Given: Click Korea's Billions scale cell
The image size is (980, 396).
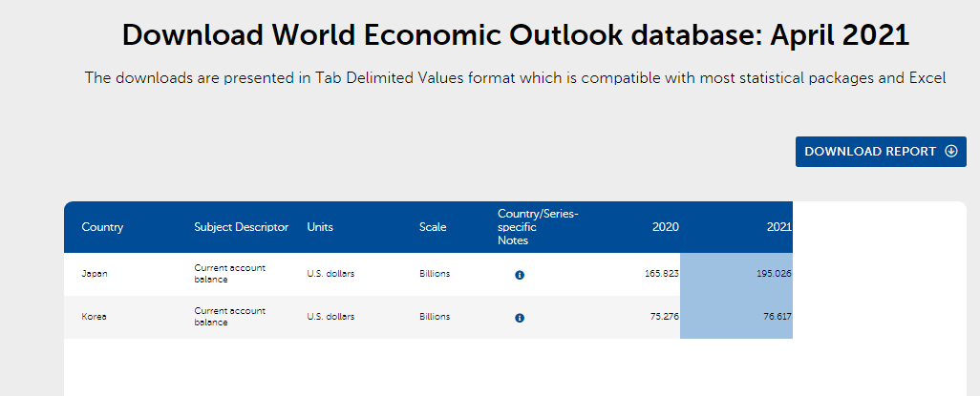Looking at the screenshot, I should pyautogui.click(x=435, y=317).
